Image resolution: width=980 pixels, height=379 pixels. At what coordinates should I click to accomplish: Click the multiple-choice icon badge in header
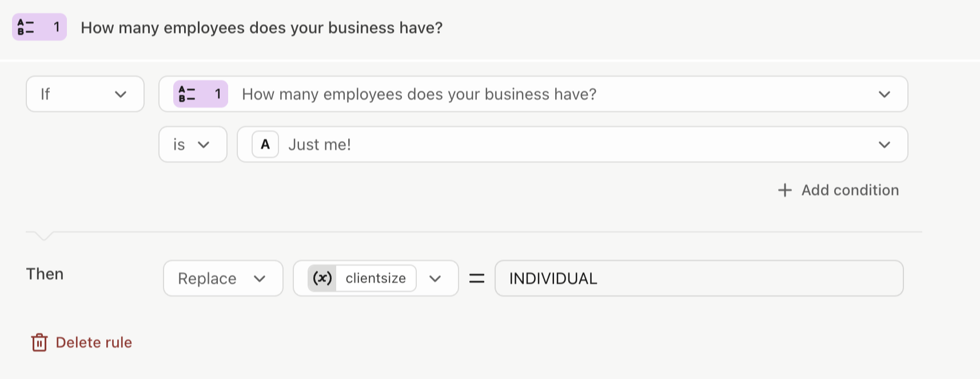coord(39,27)
